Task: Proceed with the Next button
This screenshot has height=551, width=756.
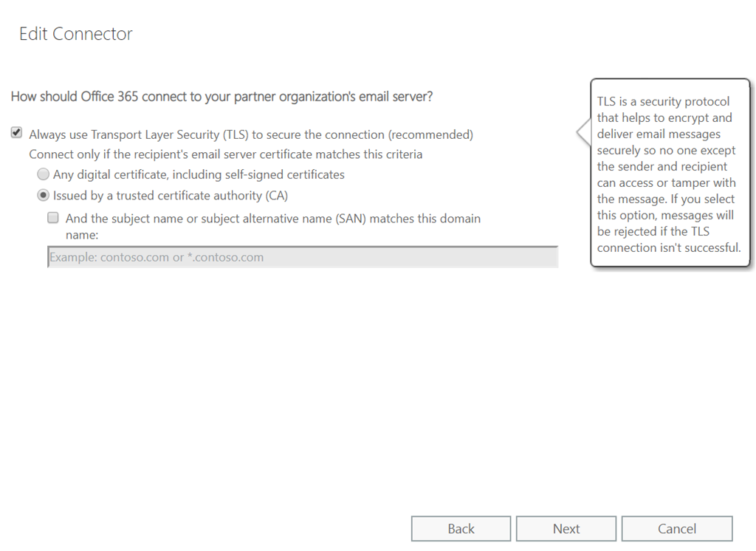Action: point(566,529)
